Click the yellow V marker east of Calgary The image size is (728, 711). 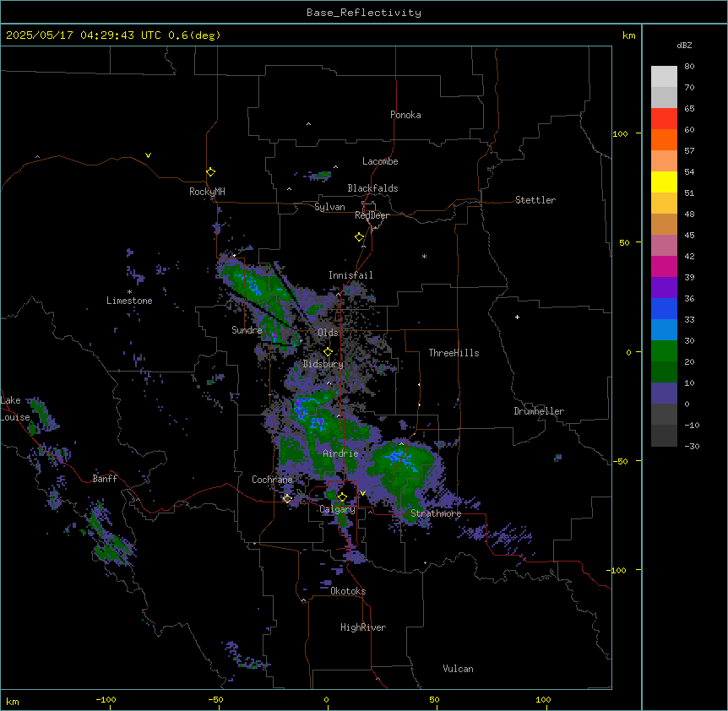[362, 493]
